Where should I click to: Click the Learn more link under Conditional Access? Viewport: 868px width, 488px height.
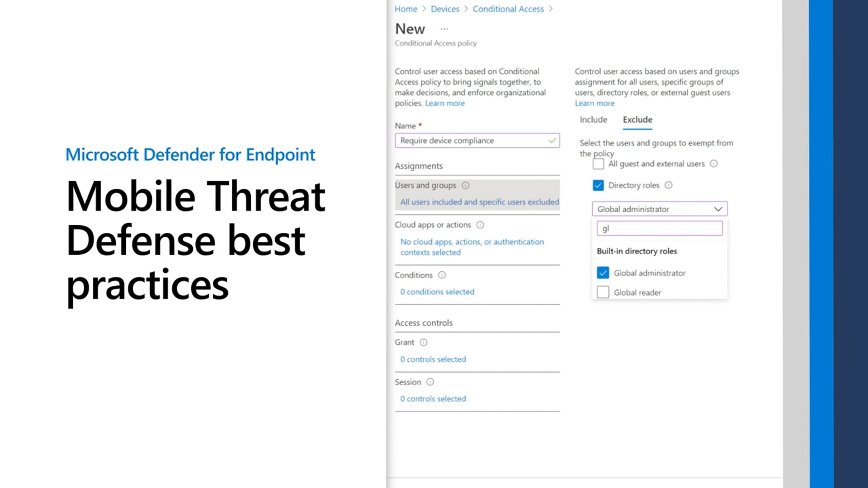[x=444, y=103]
